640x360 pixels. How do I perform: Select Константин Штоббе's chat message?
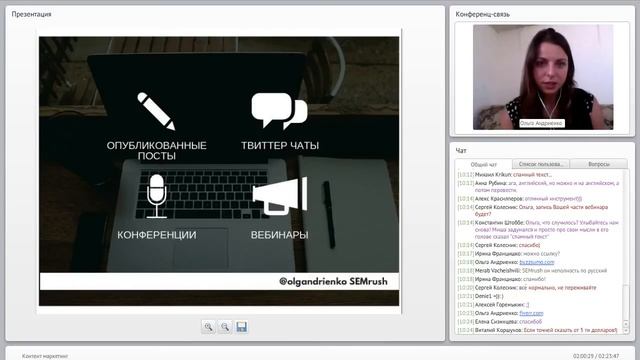(538, 229)
